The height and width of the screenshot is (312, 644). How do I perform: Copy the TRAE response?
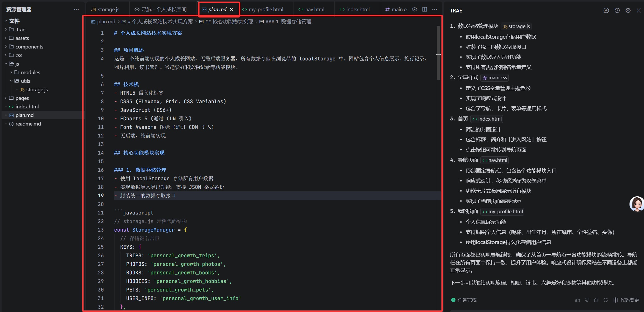click(596, 300)
